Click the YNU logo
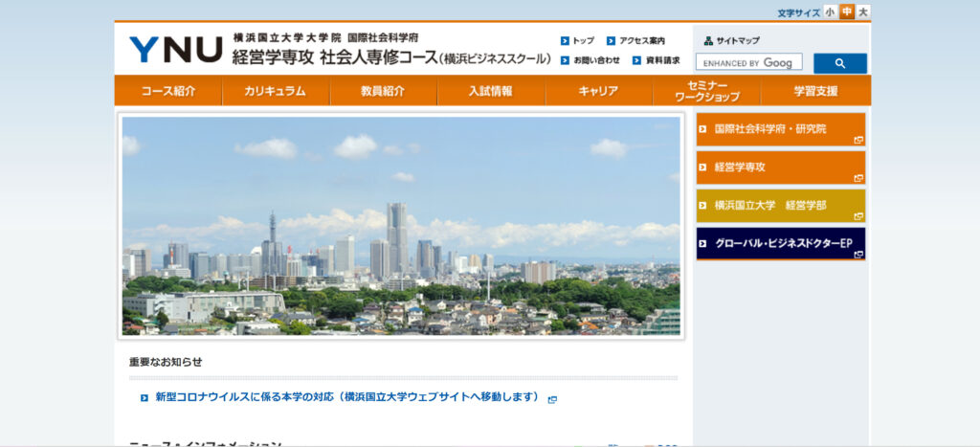Screen dimensions: 980x447 coord(176,49)
